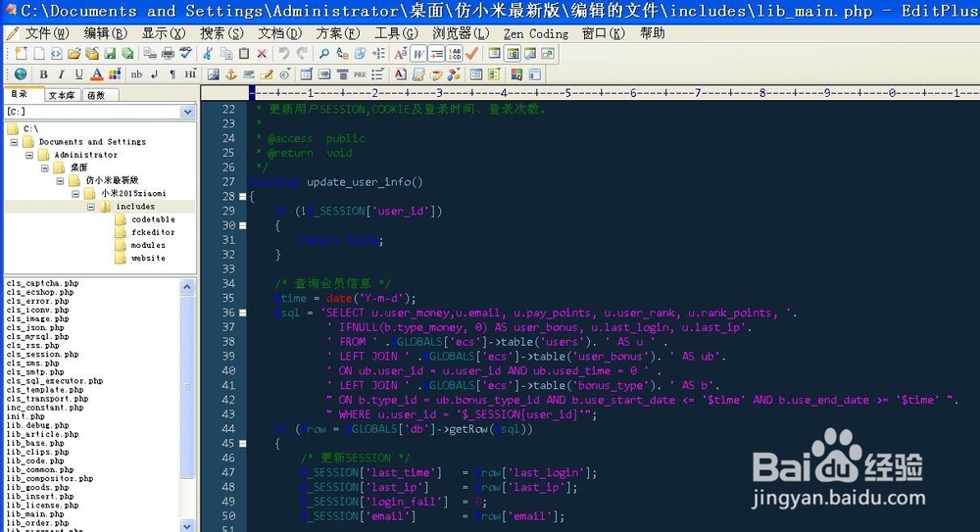Click the Copy icon in toolbar
The height and width of the screenshot is (532, 980).
pyautogui.click(x=226, y=54)
